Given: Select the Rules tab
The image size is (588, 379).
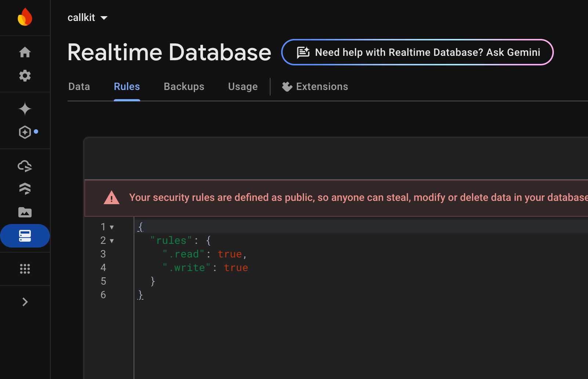Looking at the screenshot, I should (127, 87).
